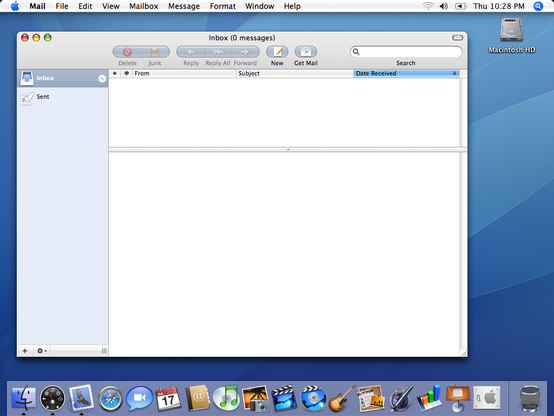Open Dashboard from the Dock
The height and width of the screenshot is (416, 554).
(52, 398)
